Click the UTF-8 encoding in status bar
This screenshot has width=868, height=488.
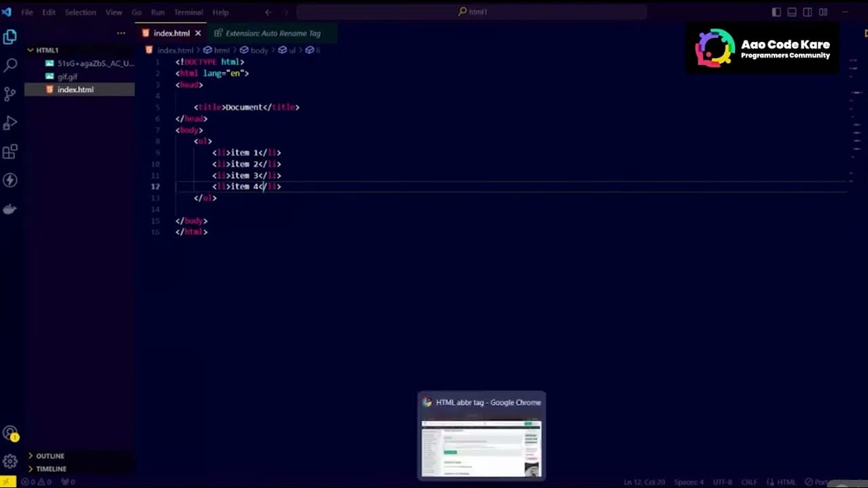pos(722,482)
